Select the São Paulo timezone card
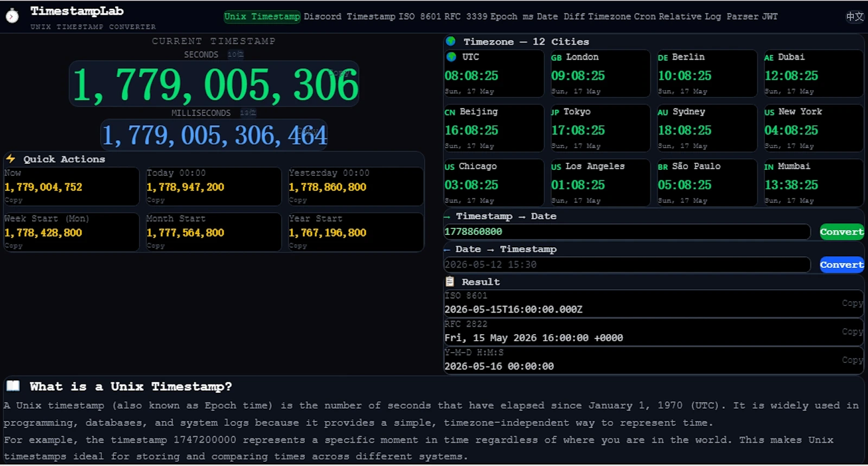The height and width of the screenshot is (466, 868). (x=707, y=183)
